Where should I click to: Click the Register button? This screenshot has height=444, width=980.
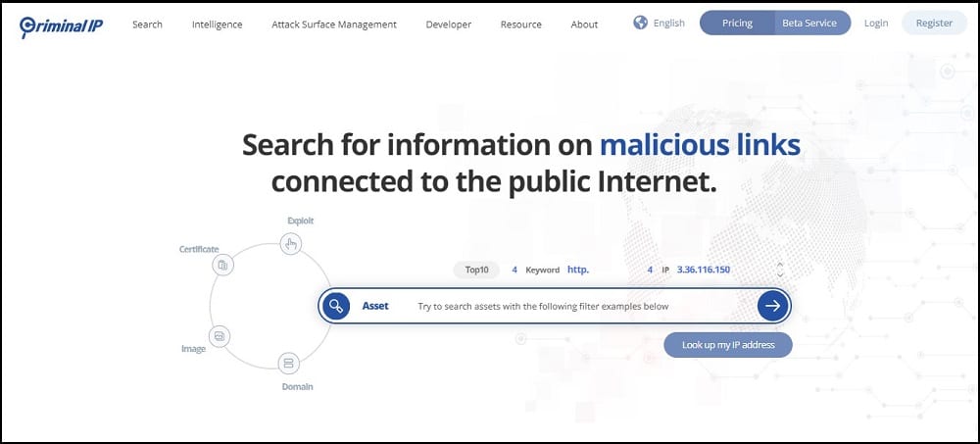[934, 24]
